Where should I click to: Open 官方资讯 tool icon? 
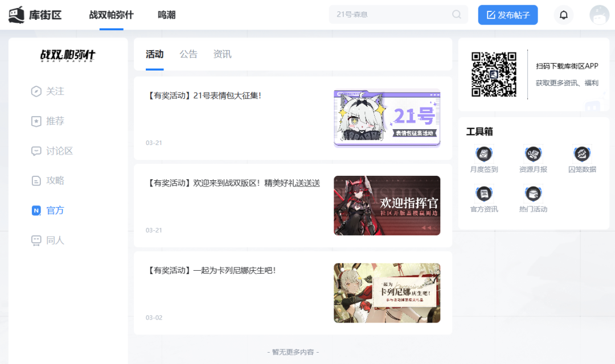coord(484,193)
